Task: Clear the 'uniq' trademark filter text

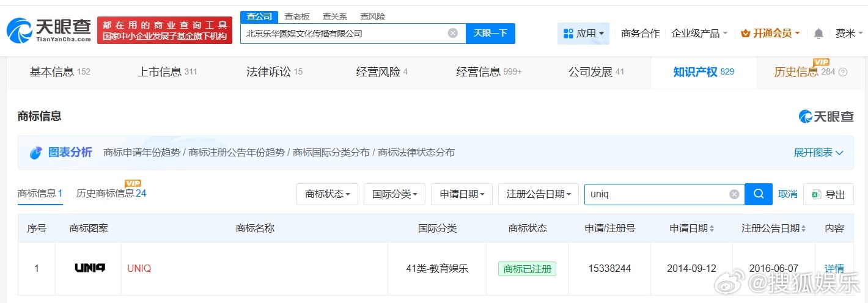Action: (x=734, y=194)
